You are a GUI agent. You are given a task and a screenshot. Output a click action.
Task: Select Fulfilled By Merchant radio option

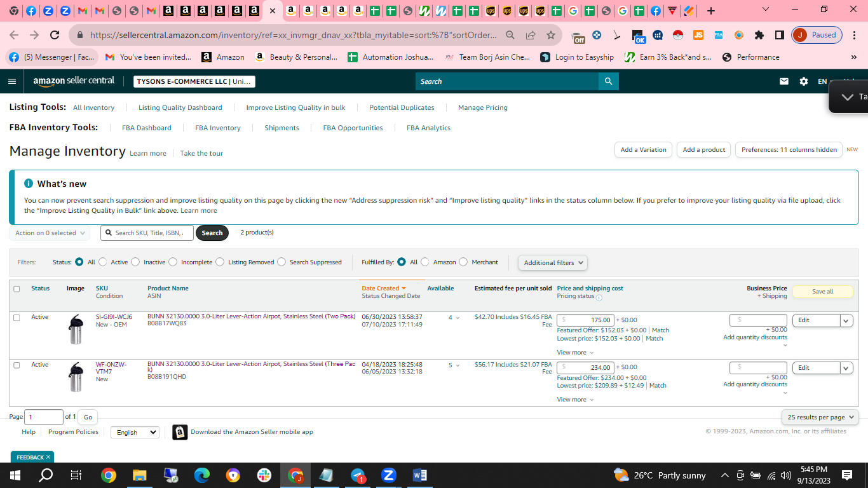(463, 262)
